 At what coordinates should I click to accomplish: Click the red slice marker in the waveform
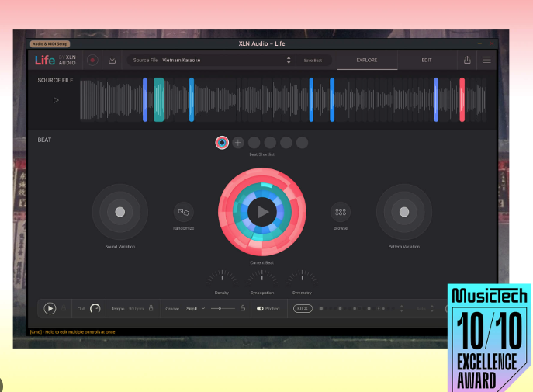(x=462, y=99)
